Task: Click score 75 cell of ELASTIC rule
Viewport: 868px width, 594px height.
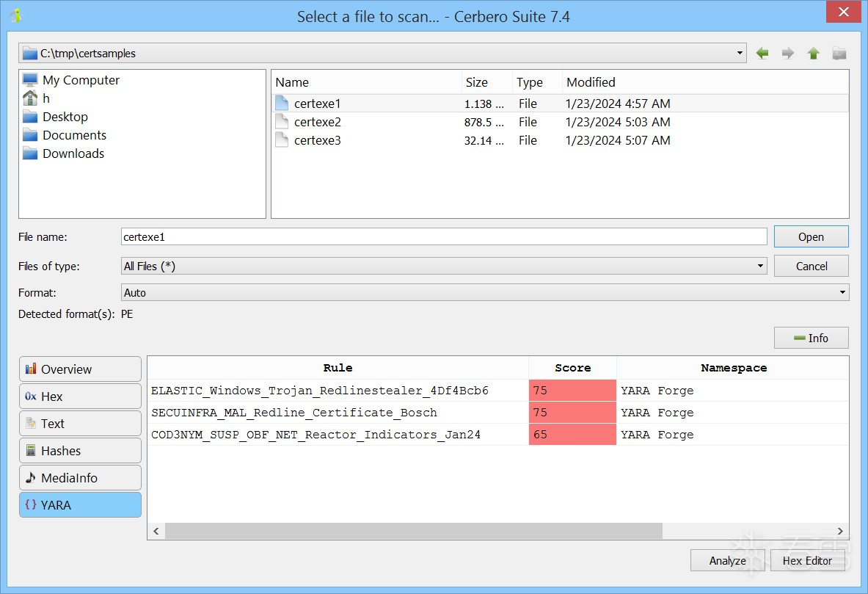Action: coord(572,390)
